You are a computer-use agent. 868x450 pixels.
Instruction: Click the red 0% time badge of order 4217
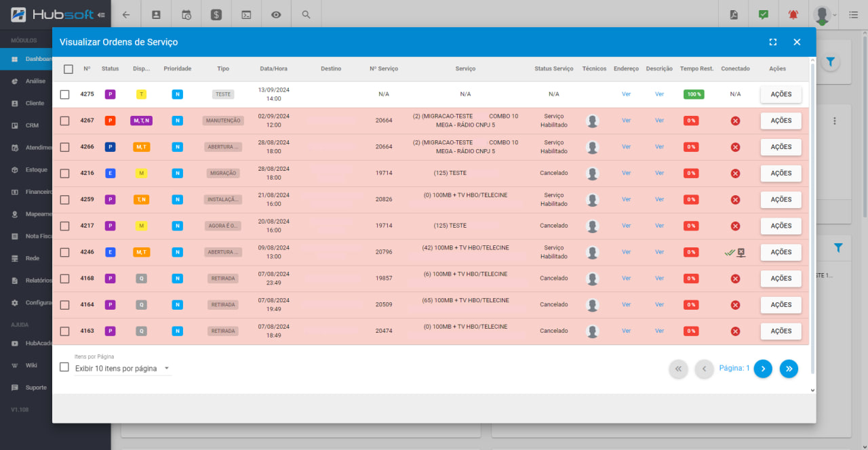[x=691, y=226]
